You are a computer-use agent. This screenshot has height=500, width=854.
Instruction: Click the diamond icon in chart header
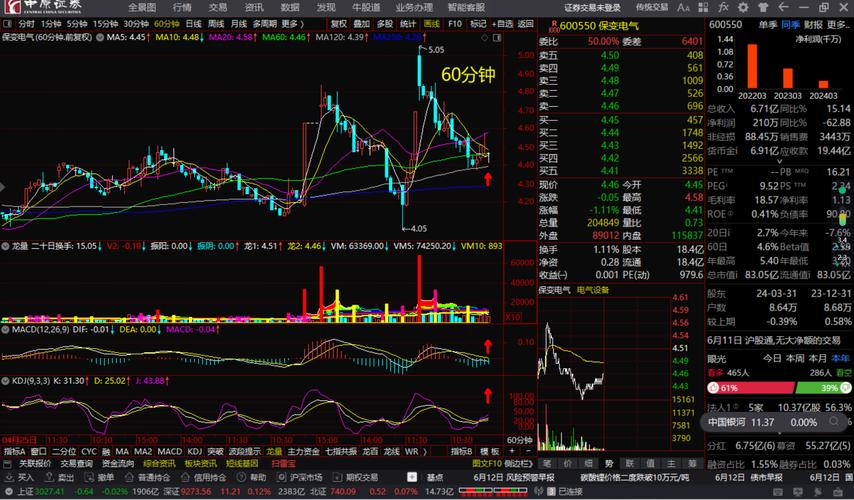pos(485,38)
